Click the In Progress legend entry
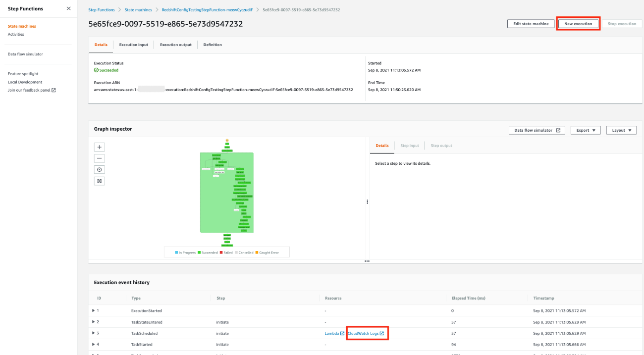 coord(185,253)
